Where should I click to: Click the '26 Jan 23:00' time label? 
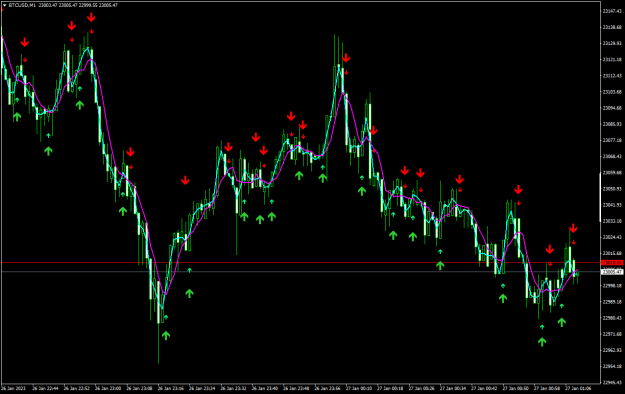(x=108, y=388)
